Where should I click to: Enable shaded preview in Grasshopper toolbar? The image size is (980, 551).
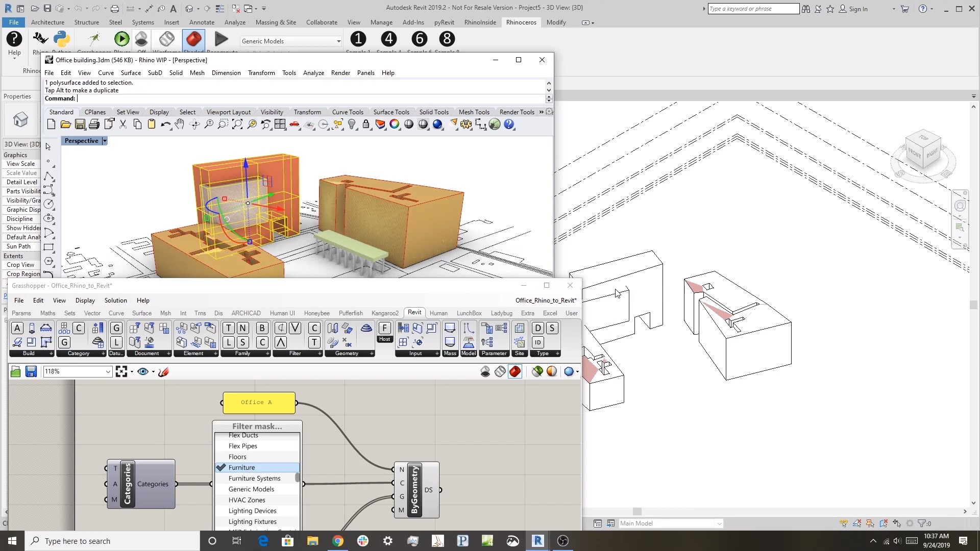(515, 372)
